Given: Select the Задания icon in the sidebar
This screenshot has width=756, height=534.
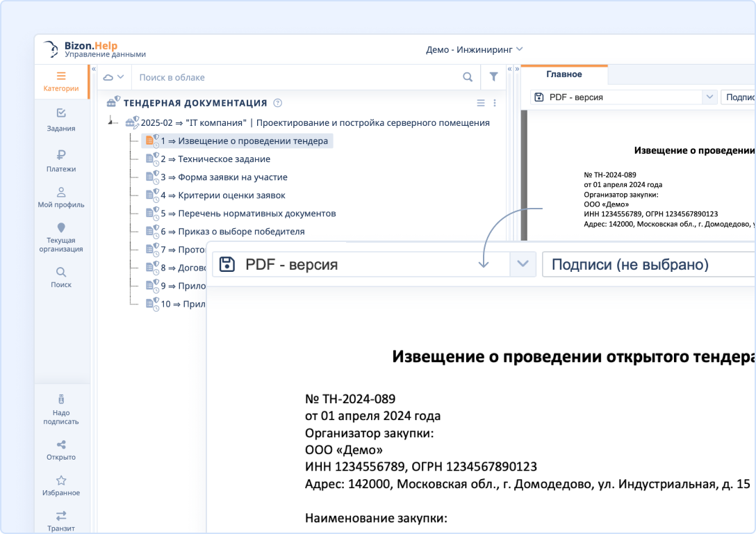Looking at the screenshot, I should [x=62, y=113].
